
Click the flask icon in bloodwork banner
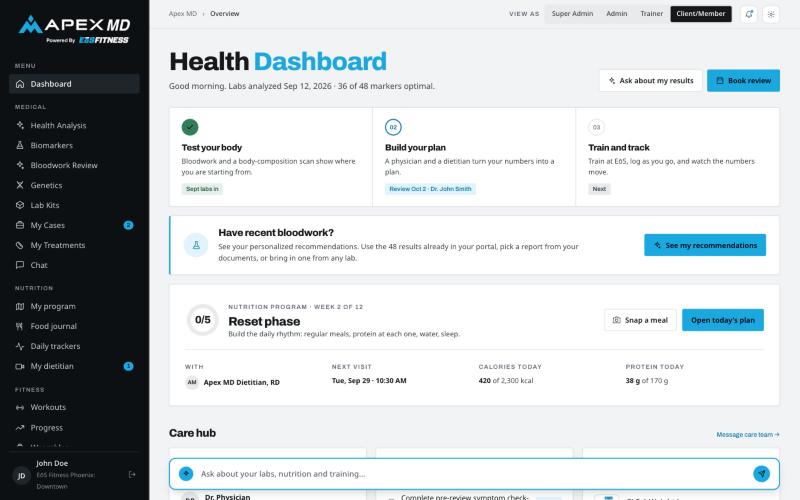(x=196, y=245)
